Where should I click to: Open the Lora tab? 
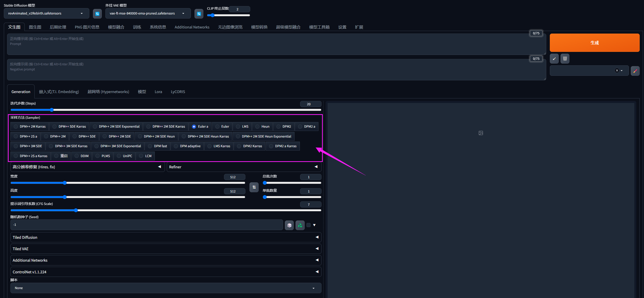point(158,92)
